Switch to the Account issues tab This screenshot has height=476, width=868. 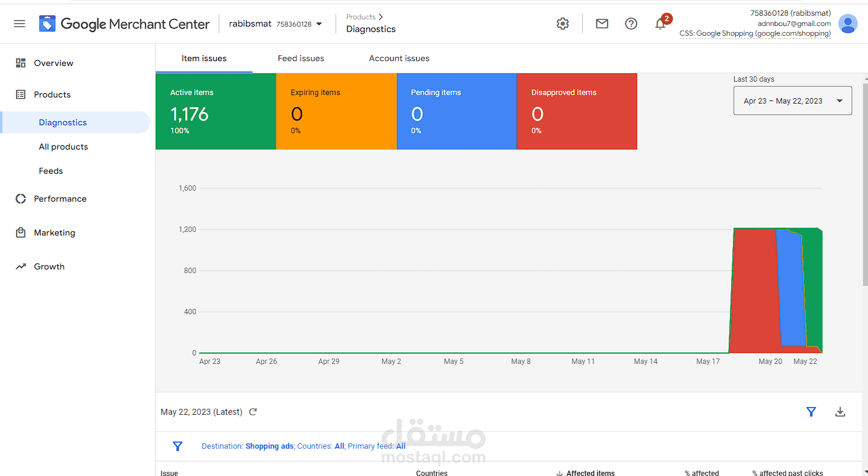tap(399, 59)
